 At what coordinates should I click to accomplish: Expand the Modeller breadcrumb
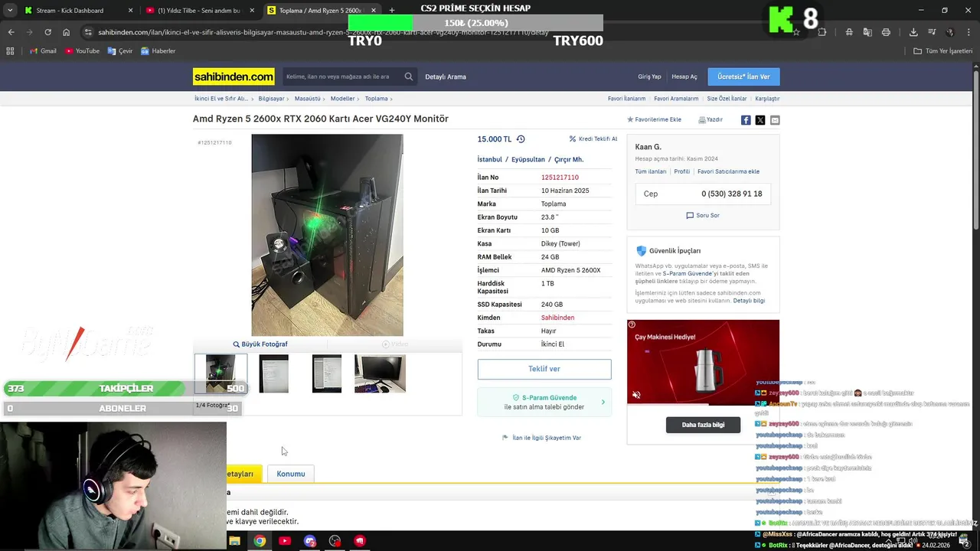click(x=343, y=99)
